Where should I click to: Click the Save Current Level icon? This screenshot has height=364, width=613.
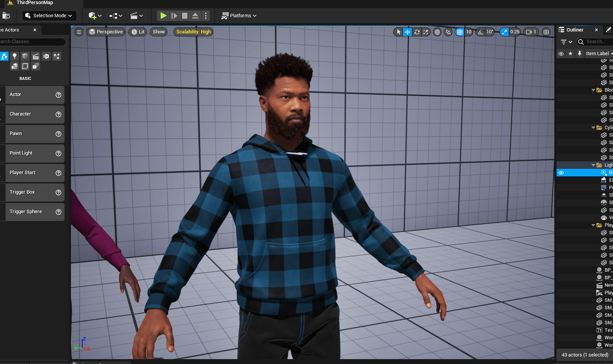coord(6,15)
